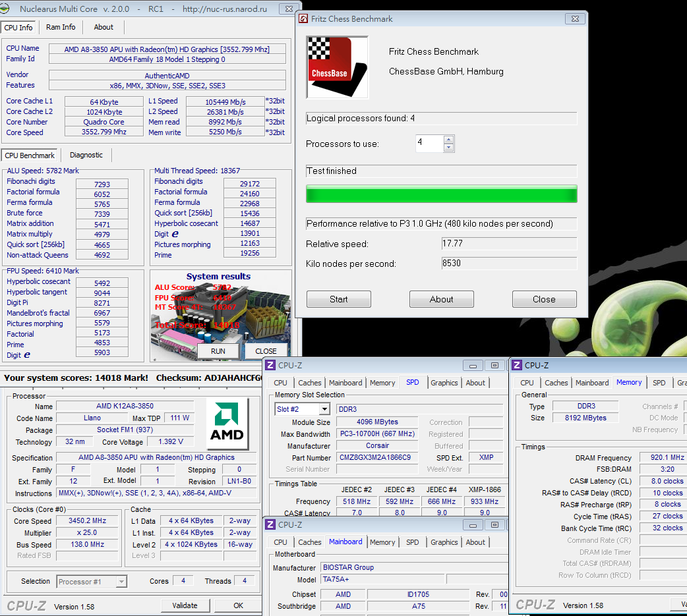Click the Processors to use input field
This screenshot has height=616, width=687.
429,143
